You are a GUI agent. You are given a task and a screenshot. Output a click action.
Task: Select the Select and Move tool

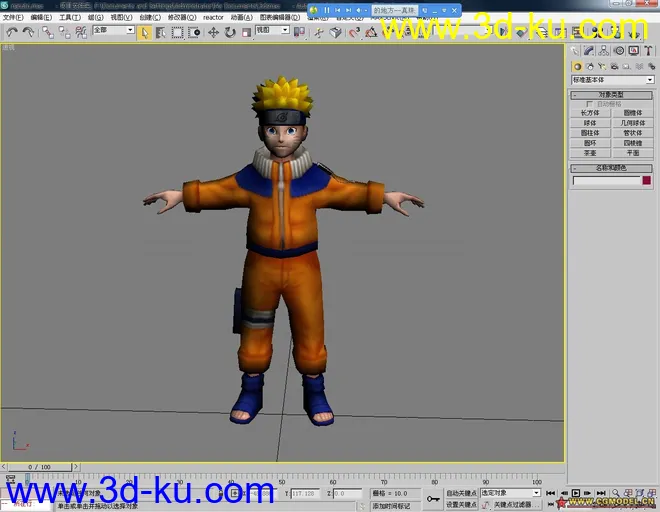pos(213,32)
